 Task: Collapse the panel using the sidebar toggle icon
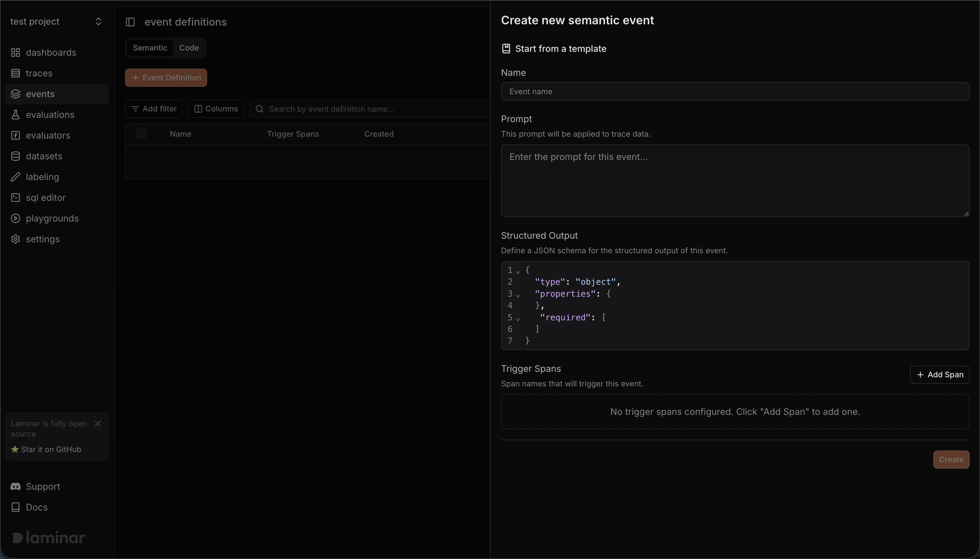coord(131,22)
